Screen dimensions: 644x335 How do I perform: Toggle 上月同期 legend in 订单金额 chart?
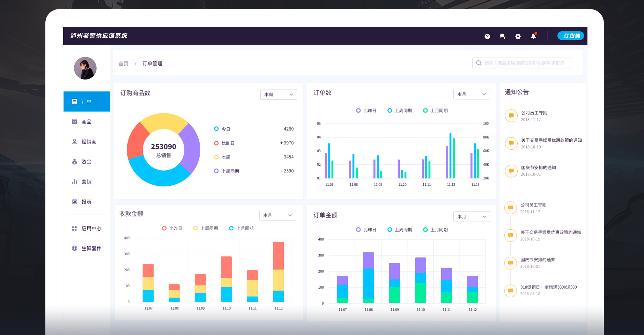click(435, 230)
